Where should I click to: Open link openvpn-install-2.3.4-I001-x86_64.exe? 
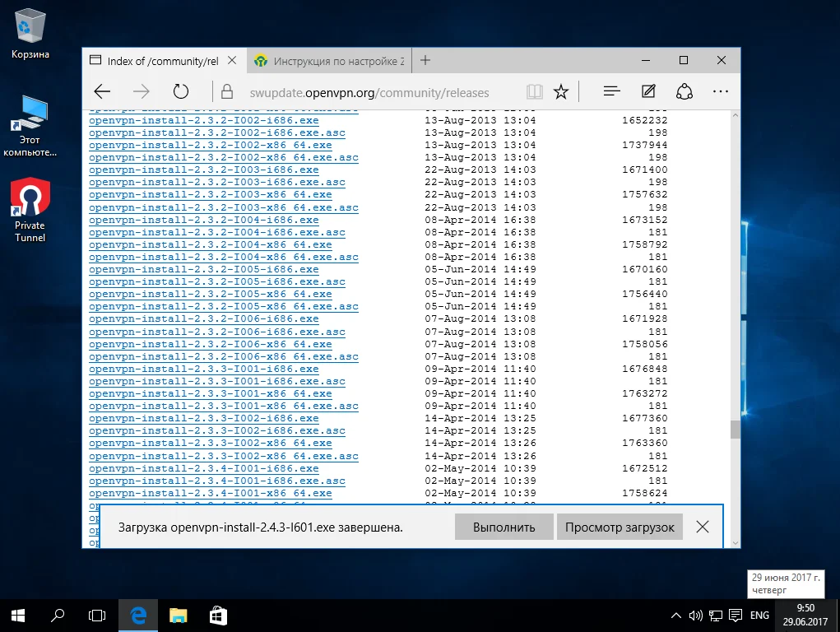210,493
